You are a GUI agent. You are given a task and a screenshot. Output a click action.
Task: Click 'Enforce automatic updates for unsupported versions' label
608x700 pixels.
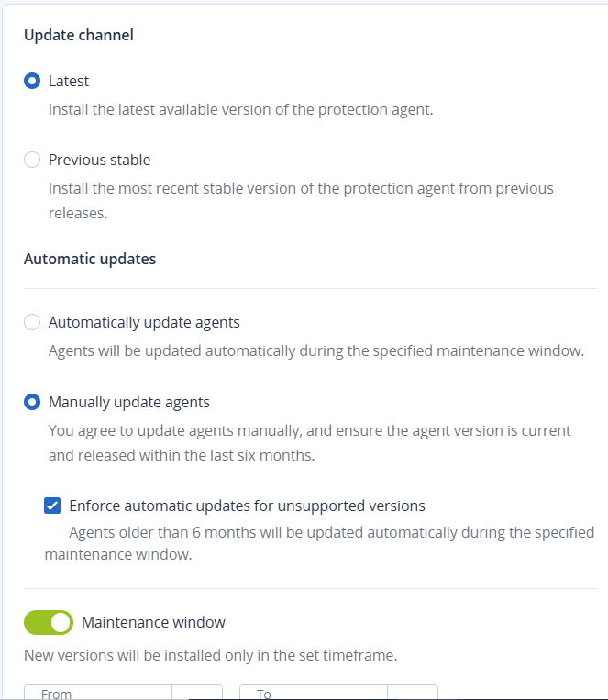click(247, 505)
